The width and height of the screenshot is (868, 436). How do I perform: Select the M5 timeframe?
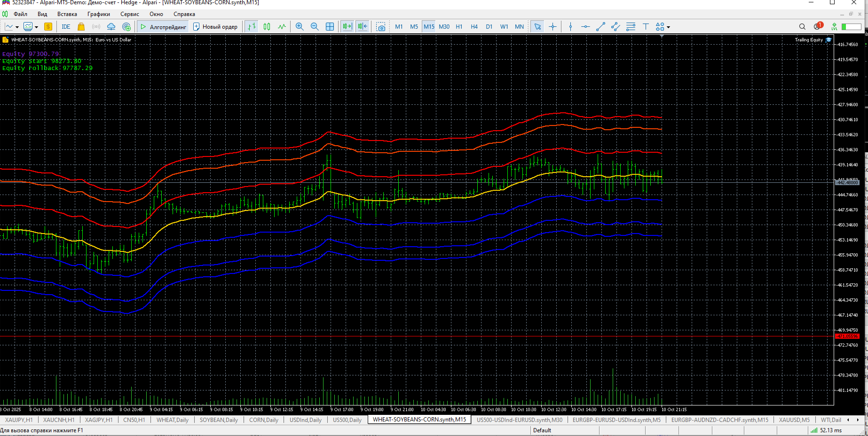pyautogui.click(x=414, y=27)
